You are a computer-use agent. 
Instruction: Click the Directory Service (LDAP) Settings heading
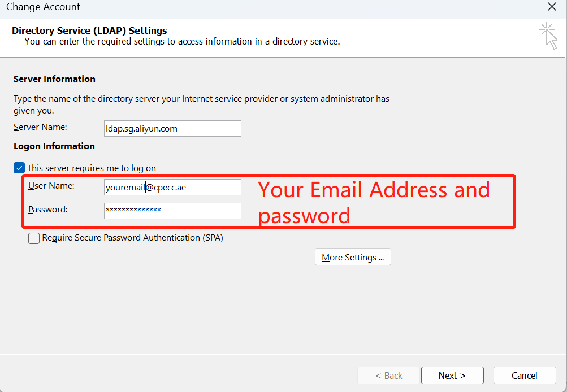[89, 31]
